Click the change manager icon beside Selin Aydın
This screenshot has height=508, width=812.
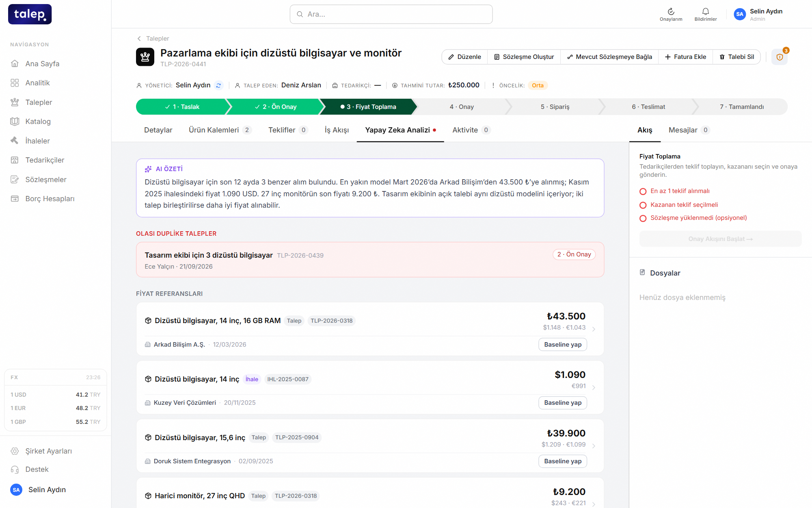218,85
